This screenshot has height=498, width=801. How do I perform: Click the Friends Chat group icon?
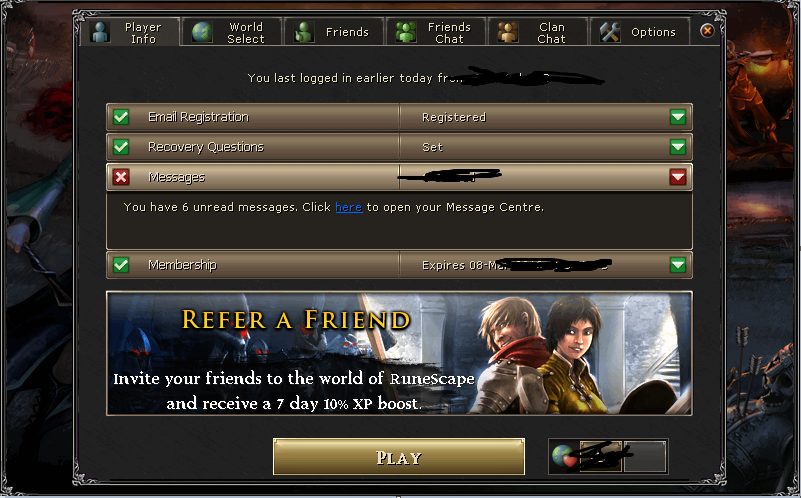point(406,32)
